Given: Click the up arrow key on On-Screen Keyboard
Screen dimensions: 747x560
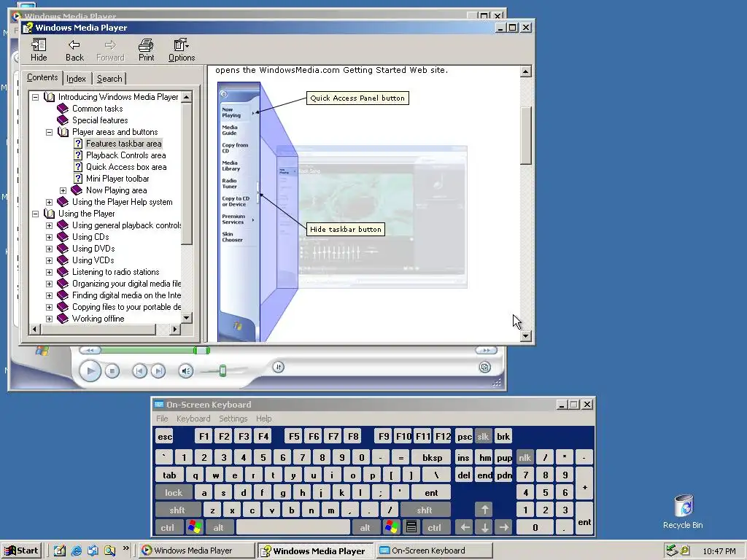Looking at the screenshot, I should pyautogui.click(x=484, y=510).
